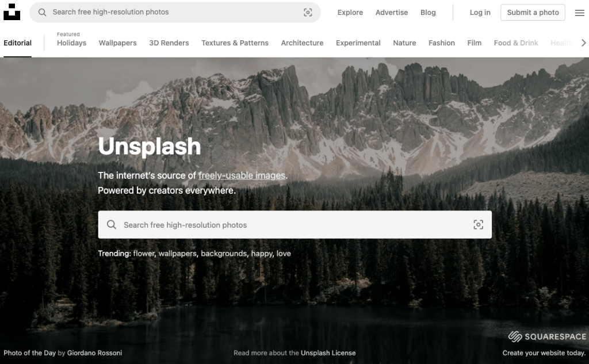Click the Unsplash logo icon
The height and width of the screenshot is (364, 589).
(12, 12)
